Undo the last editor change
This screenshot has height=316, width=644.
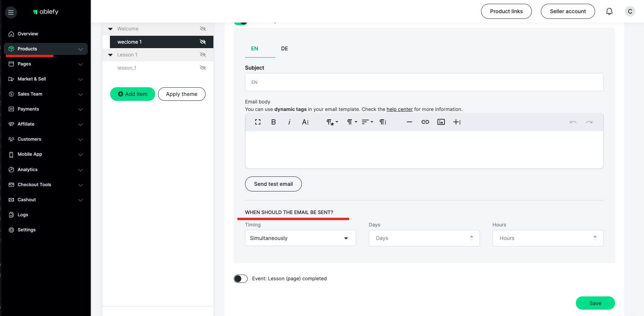point(573,122)
